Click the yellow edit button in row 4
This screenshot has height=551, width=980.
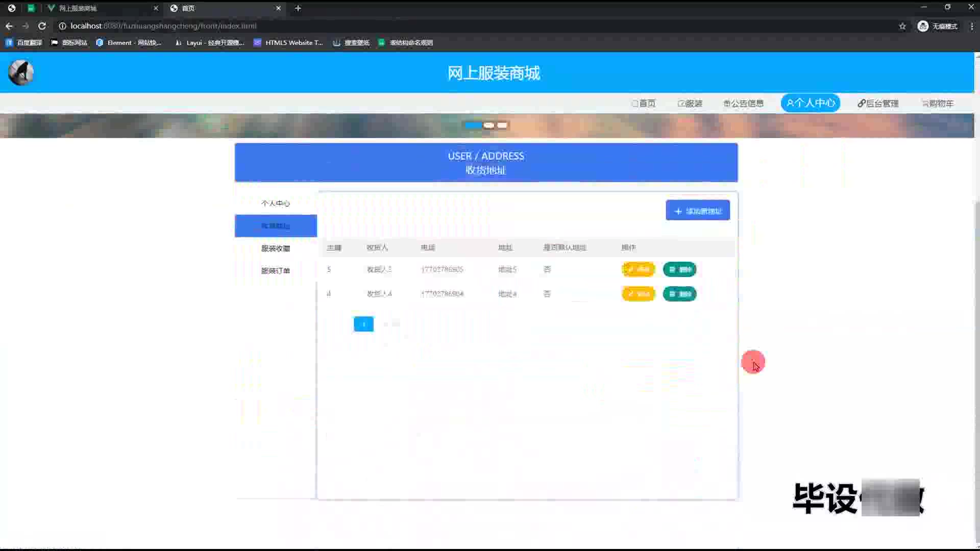click(x=638, y=294)
